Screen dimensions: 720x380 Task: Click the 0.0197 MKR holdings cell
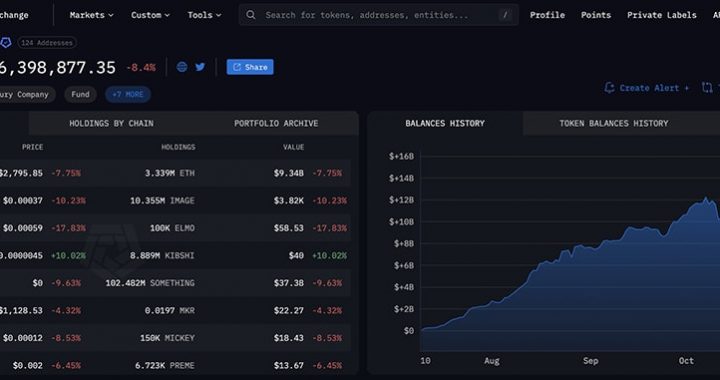tap(169, 311)
